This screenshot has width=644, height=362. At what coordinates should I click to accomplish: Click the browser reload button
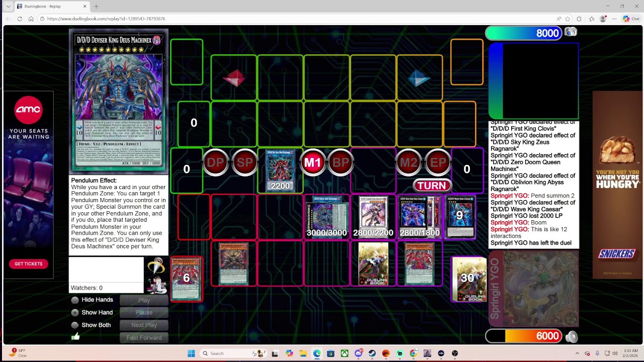(x=20, y=19)
